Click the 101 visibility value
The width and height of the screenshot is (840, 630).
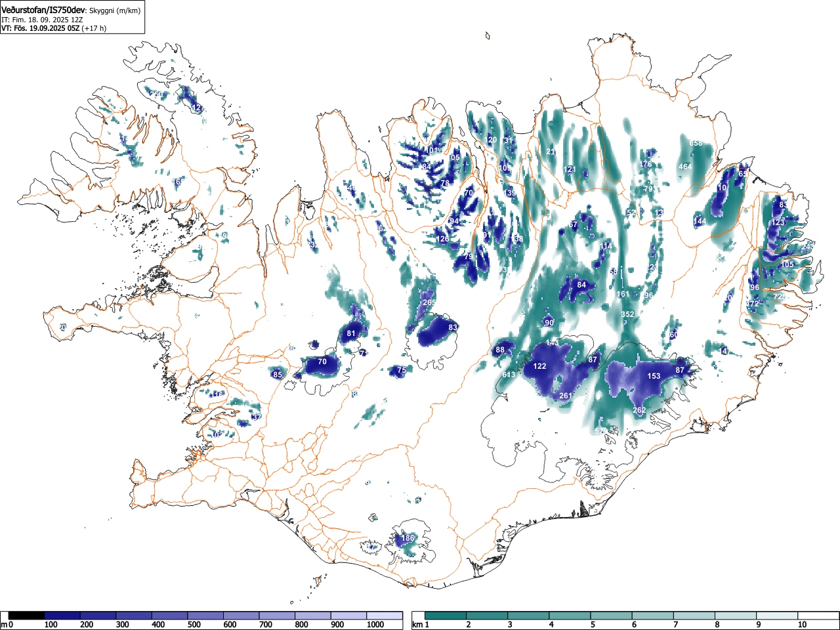431,150
